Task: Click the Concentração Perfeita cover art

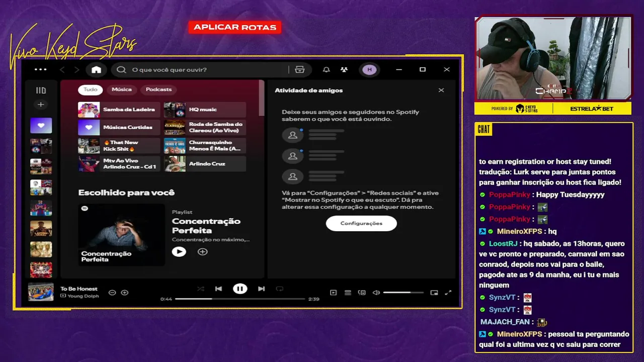Action: [x=121, y=234]
